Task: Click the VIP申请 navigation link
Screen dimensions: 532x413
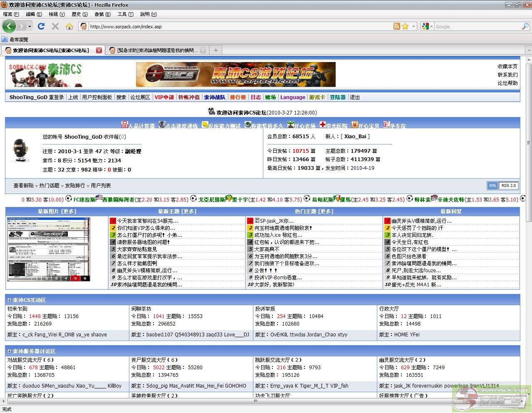Action: pos(164,97)
